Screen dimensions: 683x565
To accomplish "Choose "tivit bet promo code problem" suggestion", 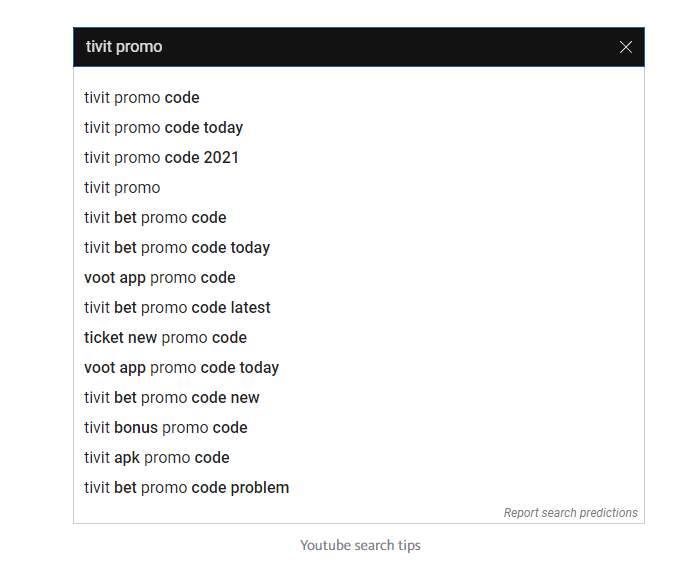I will click(x=187, y=488).
